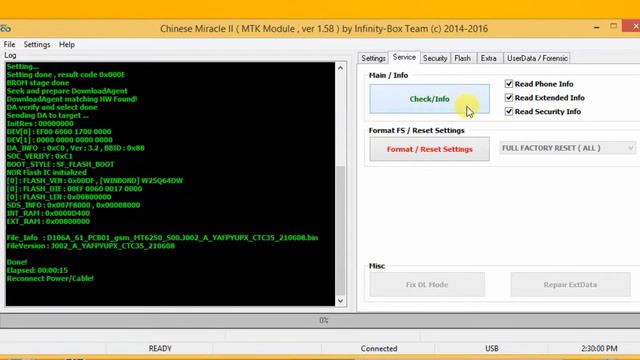Viewport: 640px width, 360px height.
Task: Open the File menu
Action: pyautogui.click(x=9, y=44)
